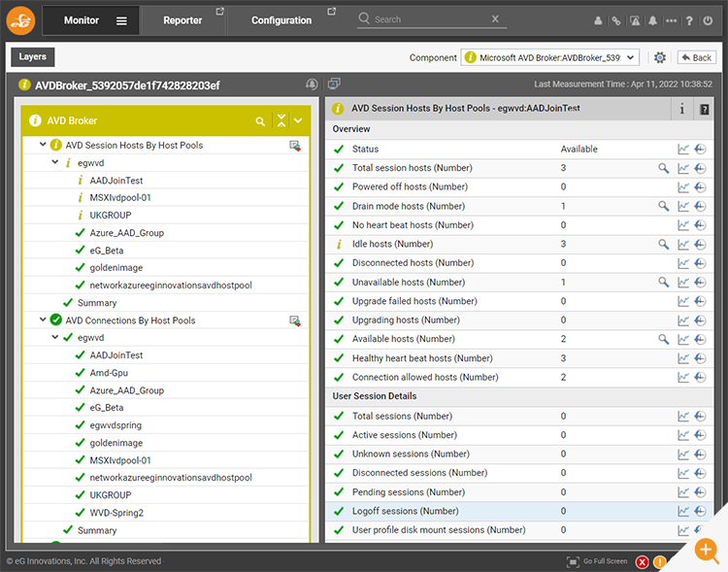Select networkazureeginnovationsavdhostpool under Connections

click(171, 478)
